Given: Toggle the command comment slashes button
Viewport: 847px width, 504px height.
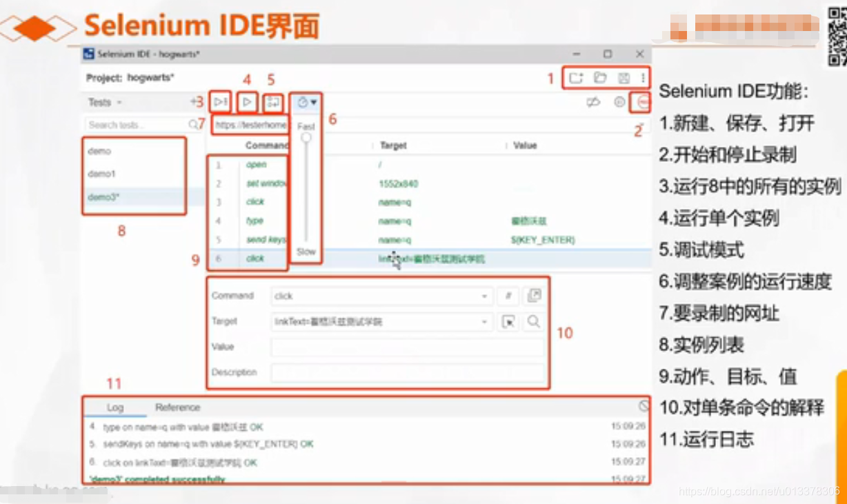Looking at the screenshot, I should (508, 296).
